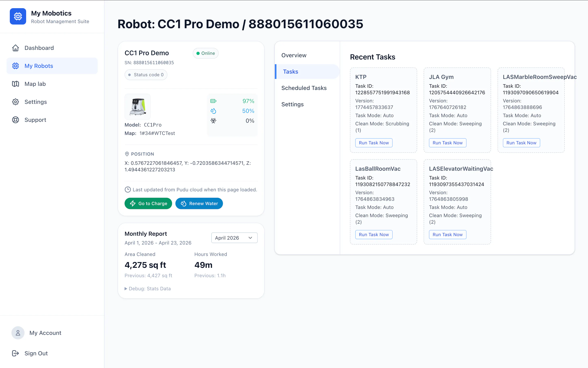The width and height of the screenshot is (588, 368).
Task: Click the sidebar Settings gear icon
Action: click(x=16, y=102)
